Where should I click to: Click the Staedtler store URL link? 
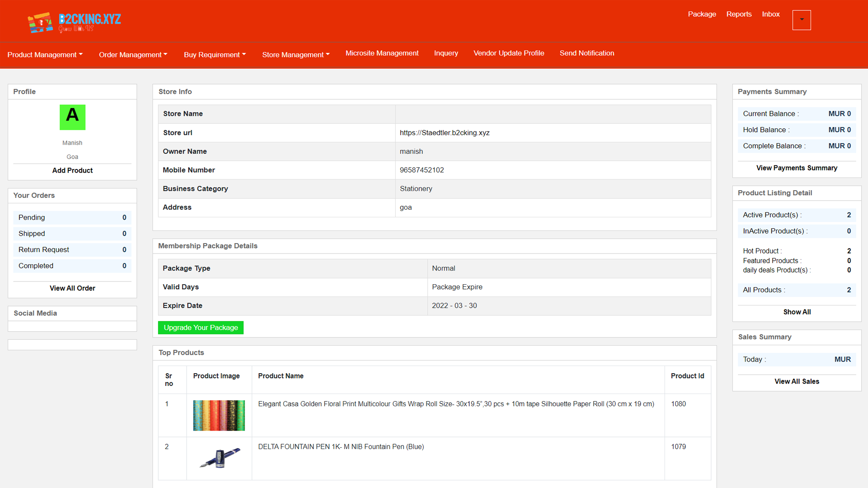444,132
